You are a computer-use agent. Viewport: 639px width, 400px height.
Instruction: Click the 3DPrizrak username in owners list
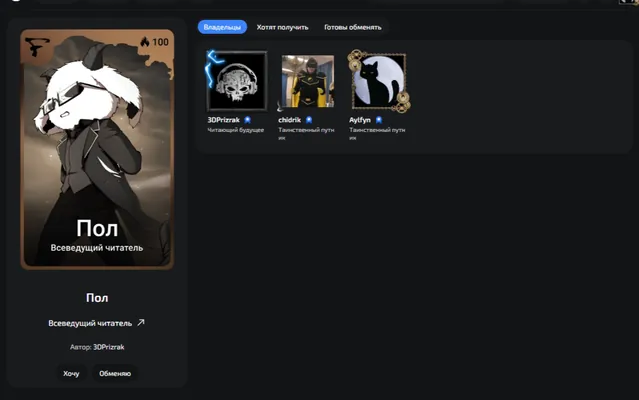pos(223,120)
